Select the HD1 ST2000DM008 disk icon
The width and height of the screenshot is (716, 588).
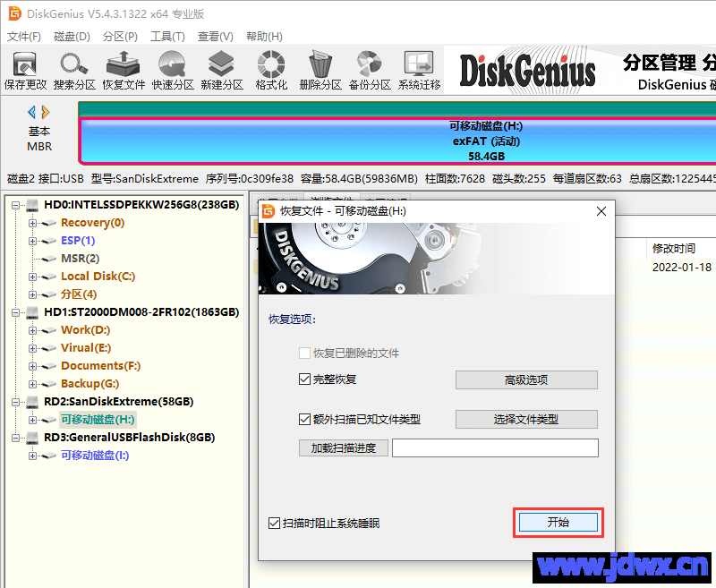32,312
